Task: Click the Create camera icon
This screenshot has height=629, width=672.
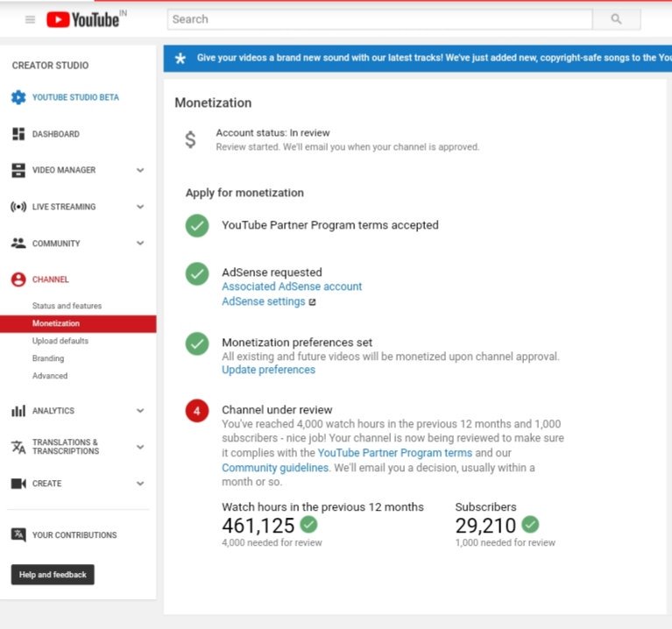Action: click(x=18, y=484)
